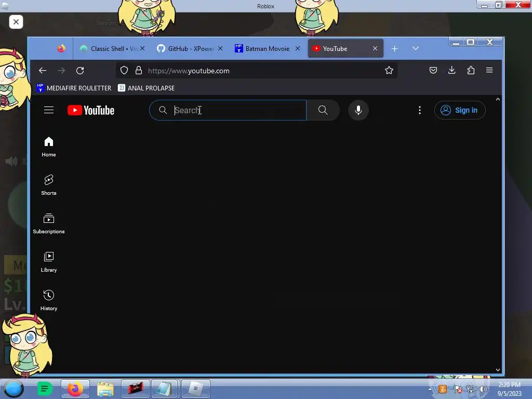This screenshot has width=532, height=399.
Task: Open YouTube settings three-dot menu
Action: tap(420, 110)
